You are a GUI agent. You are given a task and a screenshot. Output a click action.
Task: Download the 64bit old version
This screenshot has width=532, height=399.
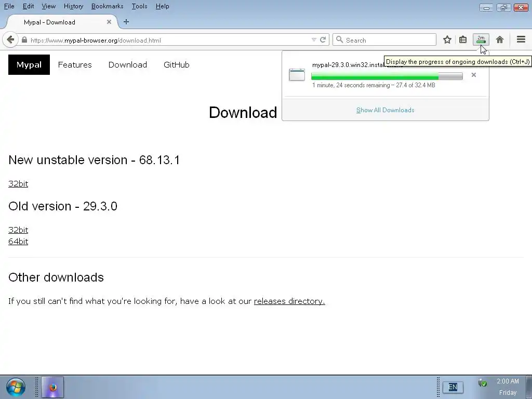[x=18, y=241]
